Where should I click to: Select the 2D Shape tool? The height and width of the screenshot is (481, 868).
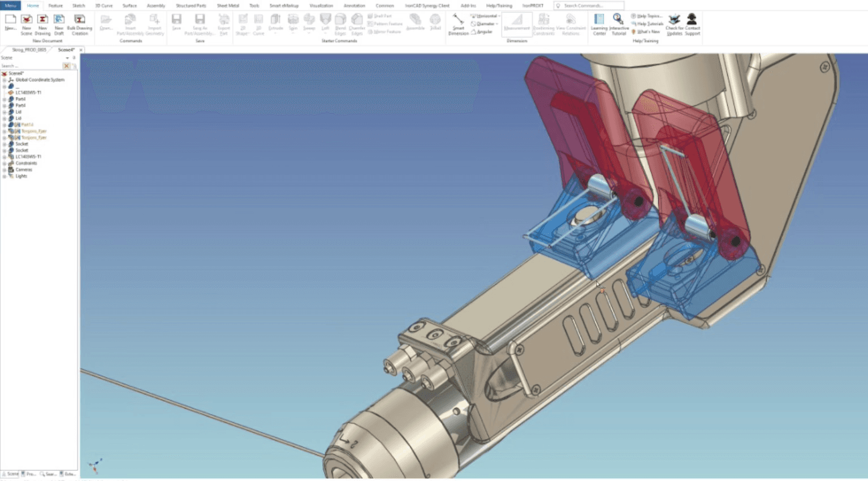[243, 24]
